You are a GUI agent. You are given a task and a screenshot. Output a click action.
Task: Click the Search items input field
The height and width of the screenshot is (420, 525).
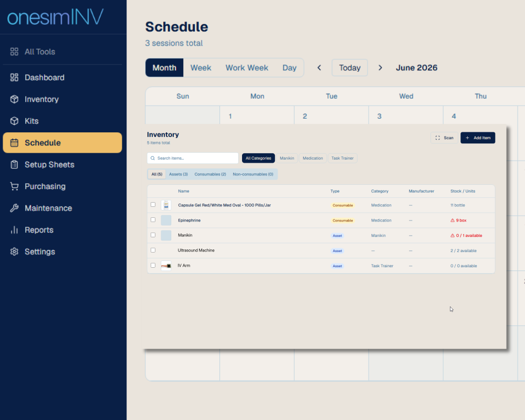coord(193,158)
